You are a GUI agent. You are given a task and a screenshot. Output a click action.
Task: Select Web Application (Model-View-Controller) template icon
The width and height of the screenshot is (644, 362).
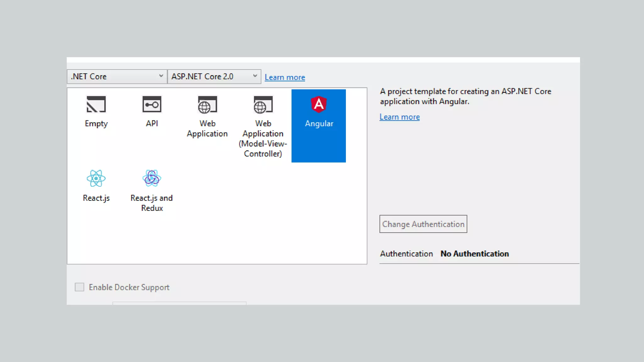(x=263, y=104)
